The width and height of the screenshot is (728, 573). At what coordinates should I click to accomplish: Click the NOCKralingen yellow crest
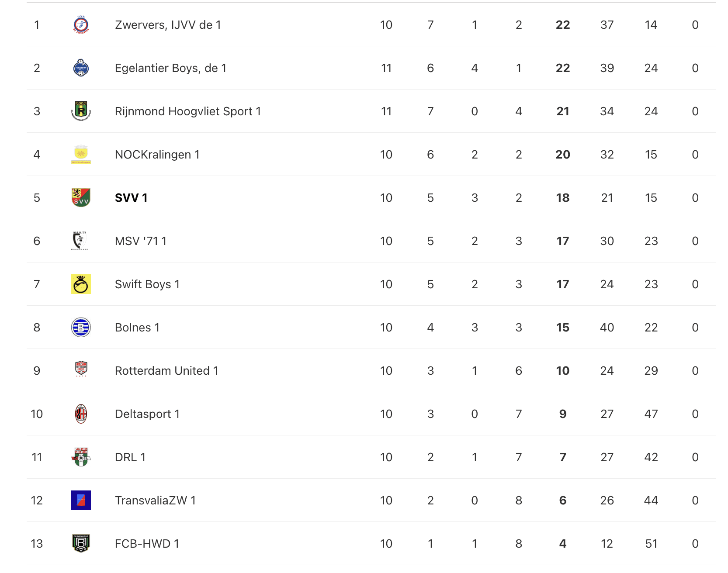(81, 155)
